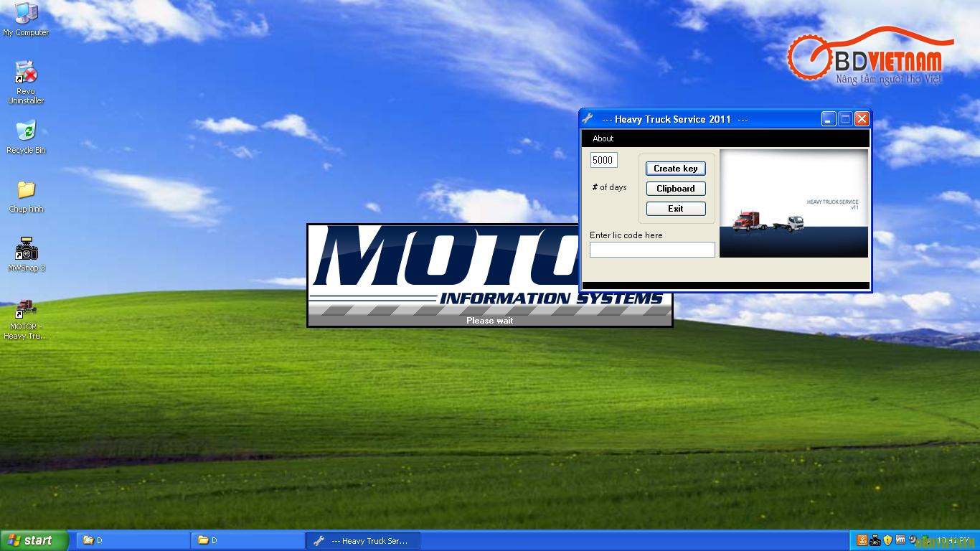Screen dimensions: 980x551
Task: Select the Revo Uninstaller shortcut icon
Action: (26, 82)
